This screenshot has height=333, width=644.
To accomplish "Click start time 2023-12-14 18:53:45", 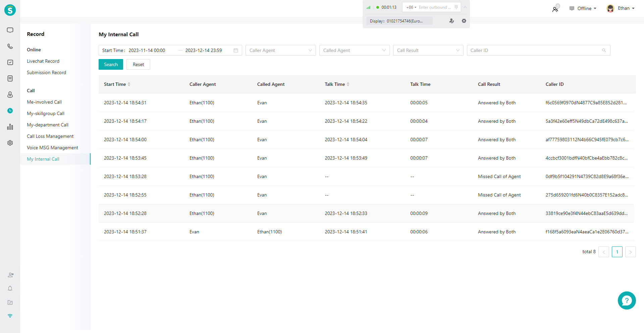I will coord(125,158).
